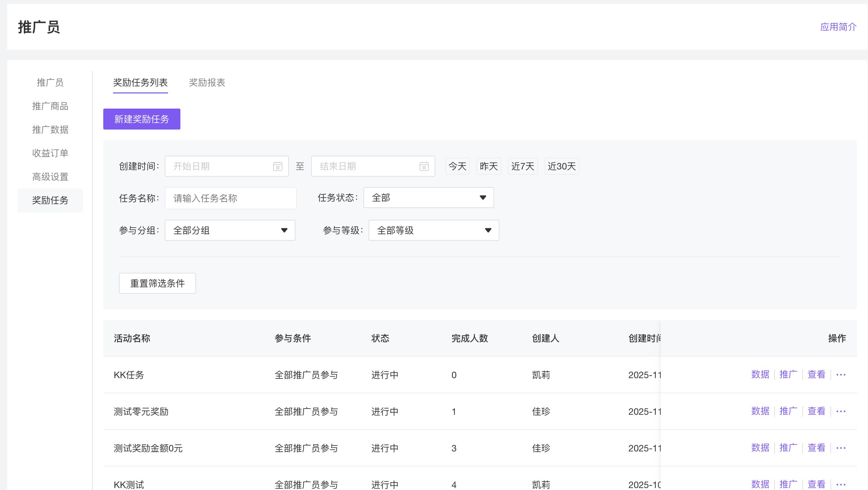Go to 高级设置 sidebar item
Image resolution: width=868 pixels, height=490 pixels.
50,177
